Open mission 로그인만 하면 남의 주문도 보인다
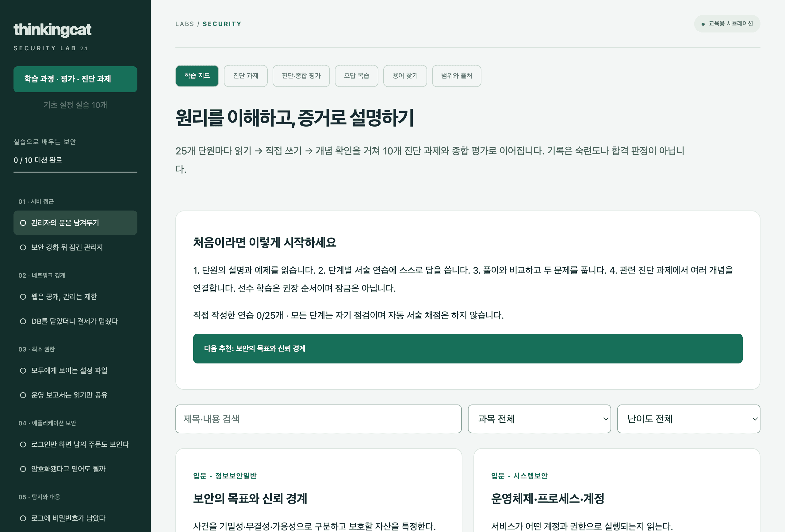Screen dimensions: 785x532 coord(75,444)
